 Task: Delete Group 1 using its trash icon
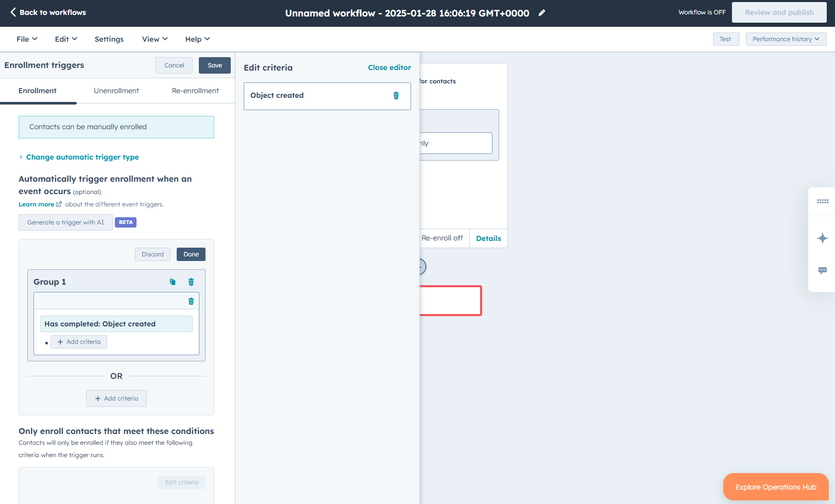click(191, 282)
